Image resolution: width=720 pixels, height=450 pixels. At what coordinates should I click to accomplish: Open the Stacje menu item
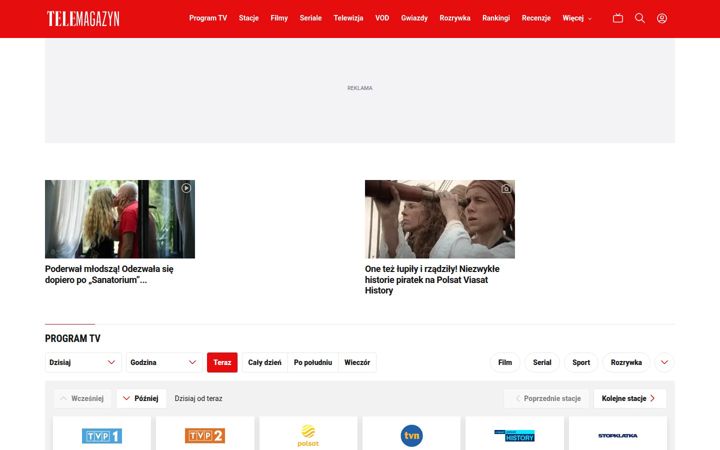[248, 18]
